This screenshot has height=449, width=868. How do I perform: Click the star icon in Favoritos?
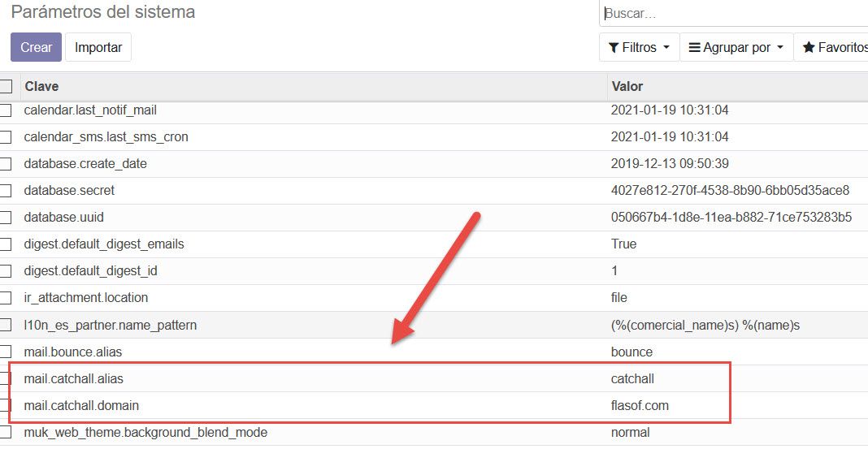809,47
